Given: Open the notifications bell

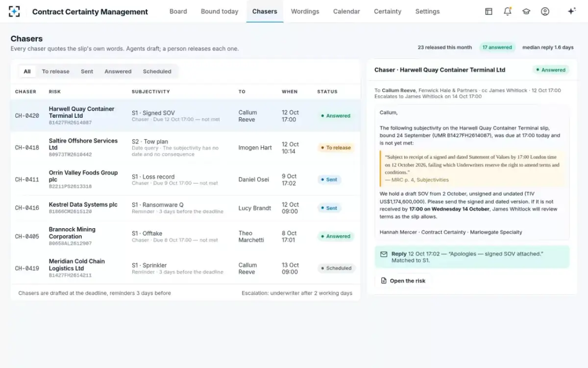Looking at the screenshot, I should (508, 11).
